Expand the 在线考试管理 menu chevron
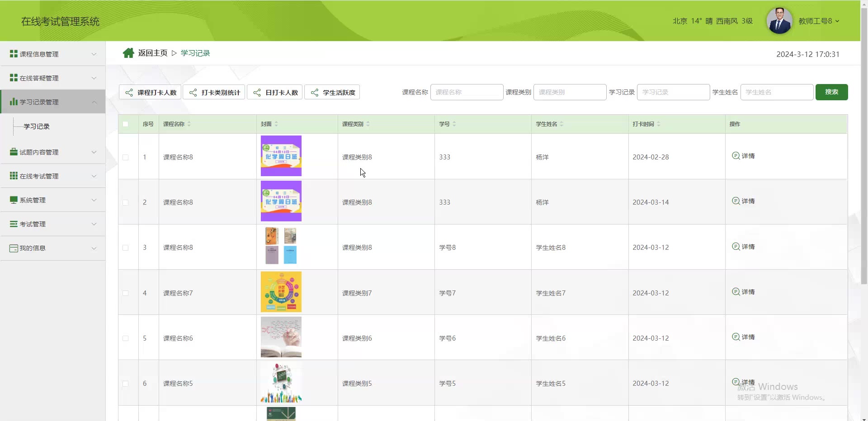Viewport: 868px width, 421px height. (x=94, y=176)
